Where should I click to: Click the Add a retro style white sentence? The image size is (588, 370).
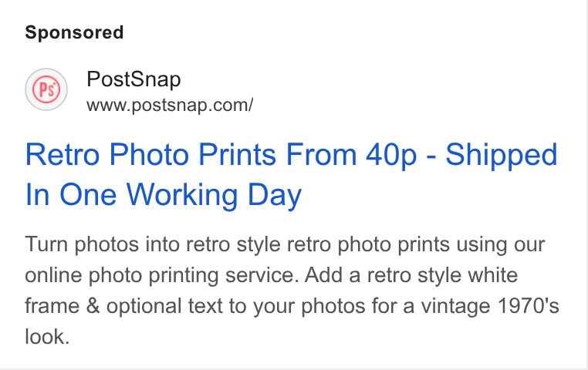click(x=411, y=275)
